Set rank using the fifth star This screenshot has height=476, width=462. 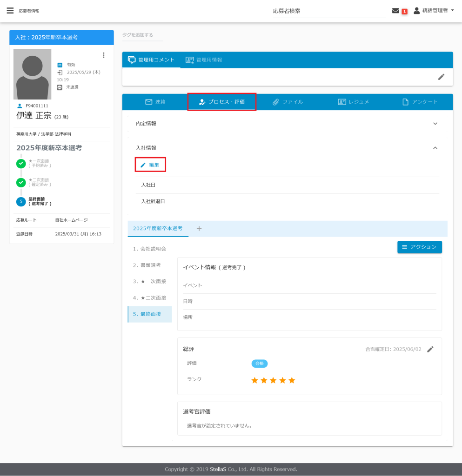coord(292,380)
